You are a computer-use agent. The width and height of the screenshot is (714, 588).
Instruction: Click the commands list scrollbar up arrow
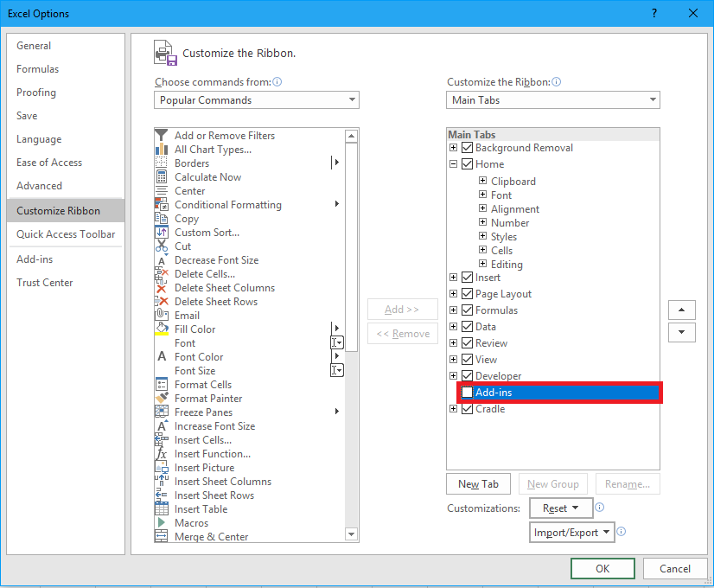pyautogui.click(x=351, y=136)
